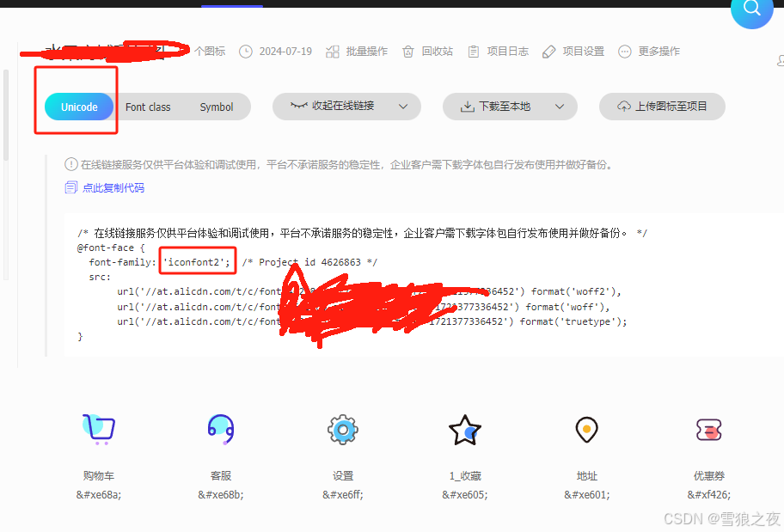Click the 购物车 label text

(99, 475)
